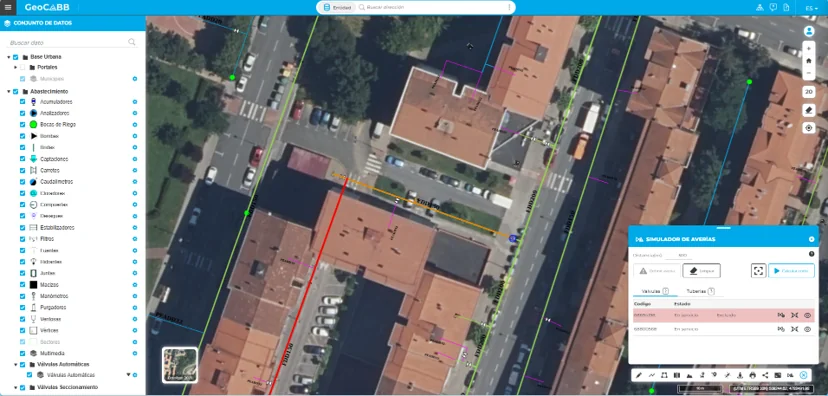This screenshot has height=396, width=828.
Task: Activate the locate my position button
Action: 808,128
